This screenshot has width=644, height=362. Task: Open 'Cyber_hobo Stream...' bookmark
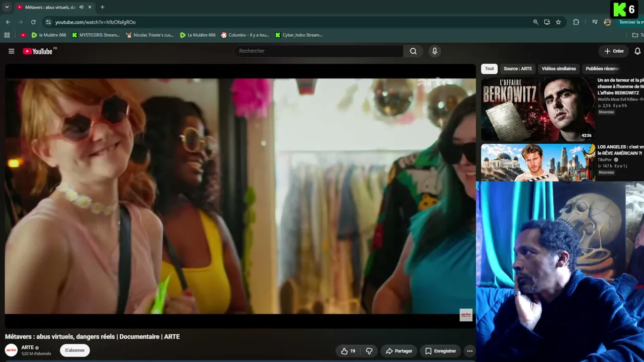point(299,35)
